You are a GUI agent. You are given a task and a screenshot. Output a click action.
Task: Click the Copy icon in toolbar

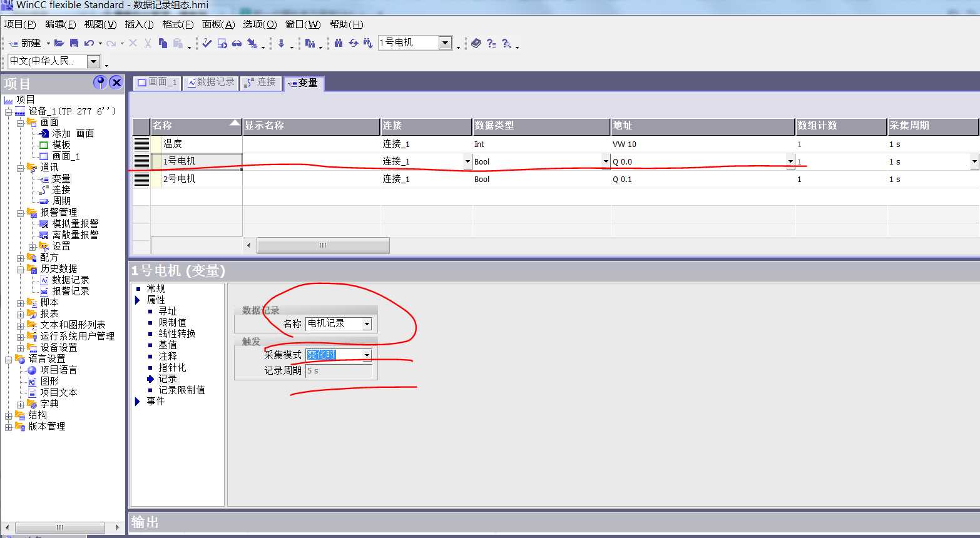[163, 43]
